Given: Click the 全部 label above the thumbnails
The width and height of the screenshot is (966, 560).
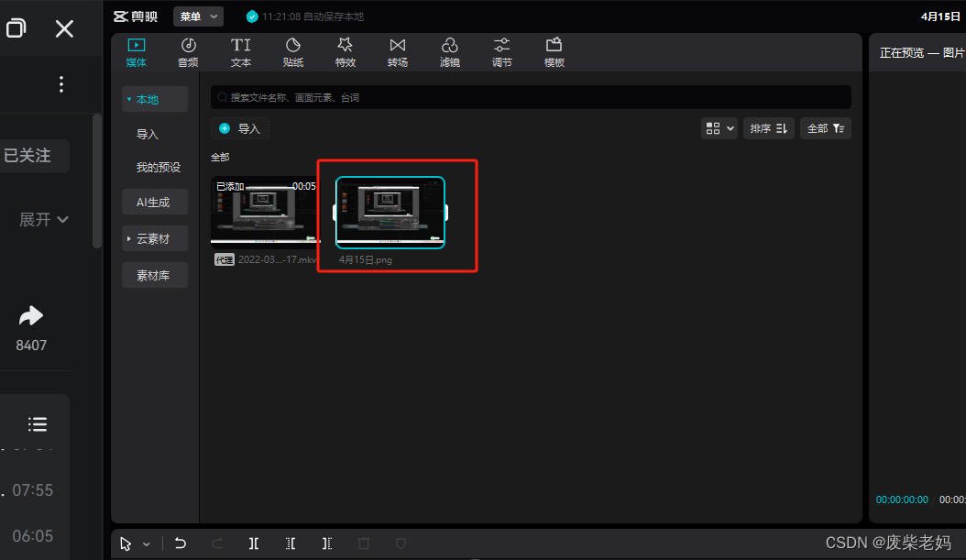Looking at the screenshot, I should 220,157.
